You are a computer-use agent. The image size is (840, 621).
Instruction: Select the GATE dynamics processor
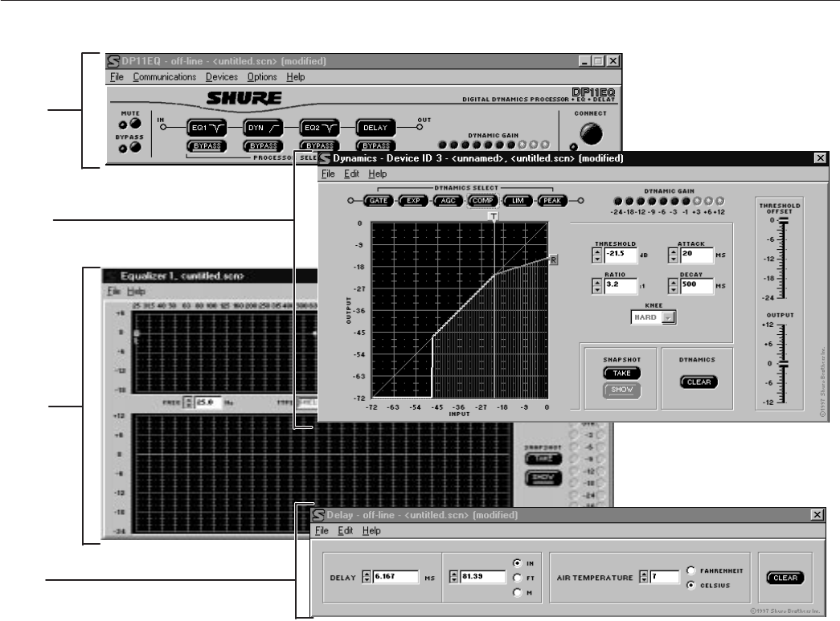click(379, 201)
